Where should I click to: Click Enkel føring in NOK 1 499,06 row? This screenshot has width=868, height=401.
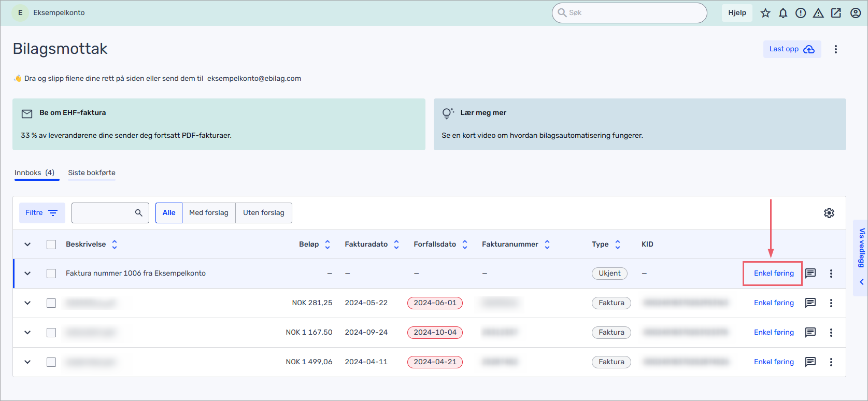click(774, 362)
